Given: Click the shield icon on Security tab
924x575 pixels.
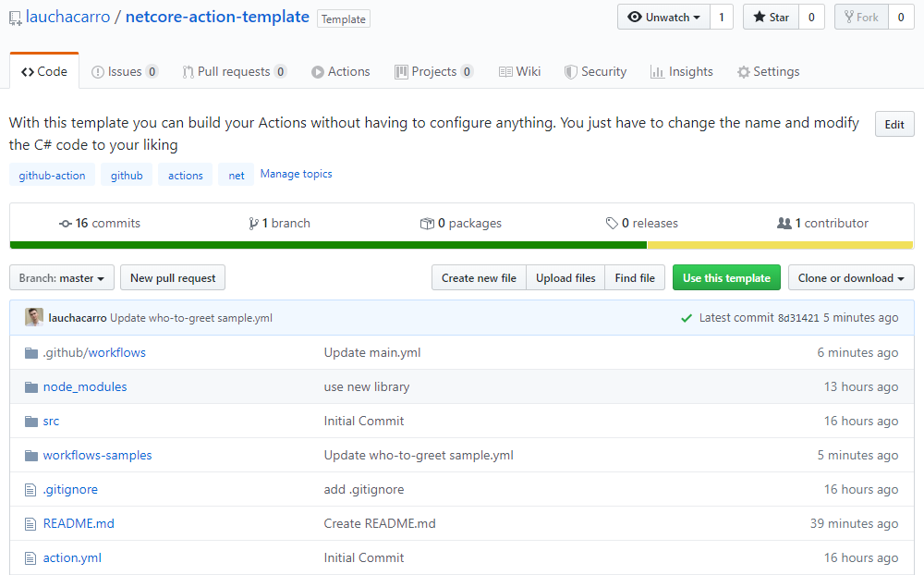Looking at the screenshot, I should tap(570, 72).
